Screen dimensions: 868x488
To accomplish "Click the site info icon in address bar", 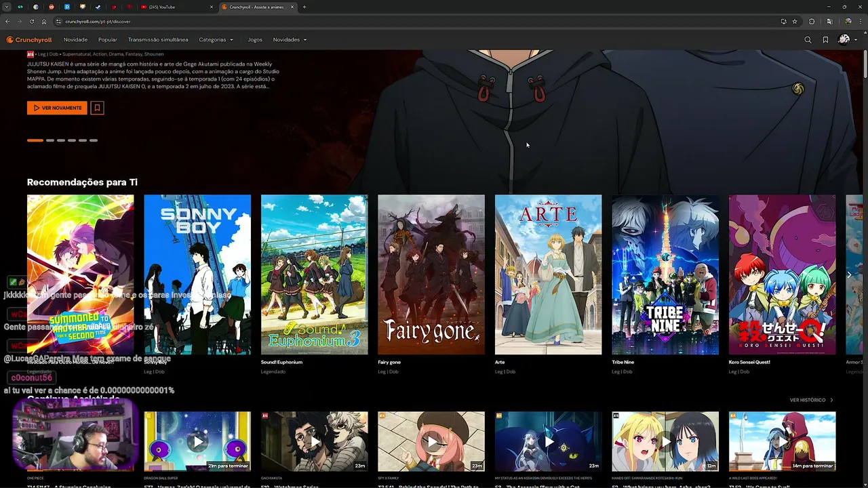I will pos(59,22).
